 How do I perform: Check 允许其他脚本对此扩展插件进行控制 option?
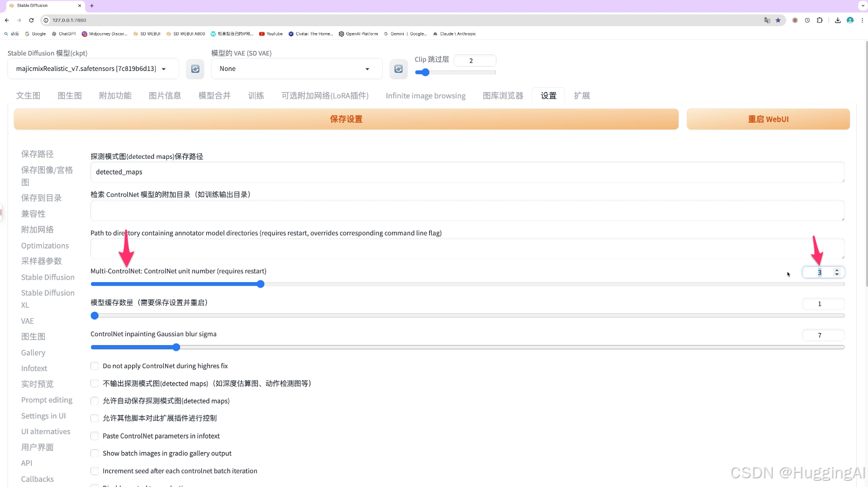(x=95, y=418)
